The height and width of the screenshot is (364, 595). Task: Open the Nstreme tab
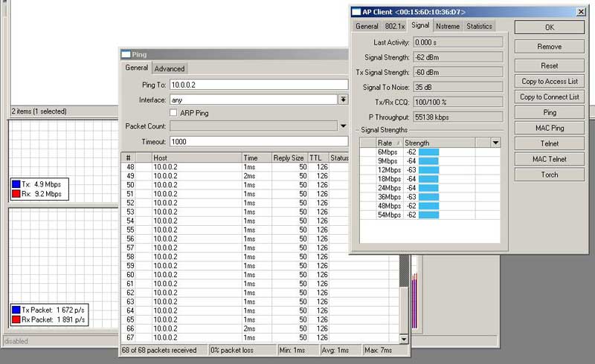click(x=448, y=26)
